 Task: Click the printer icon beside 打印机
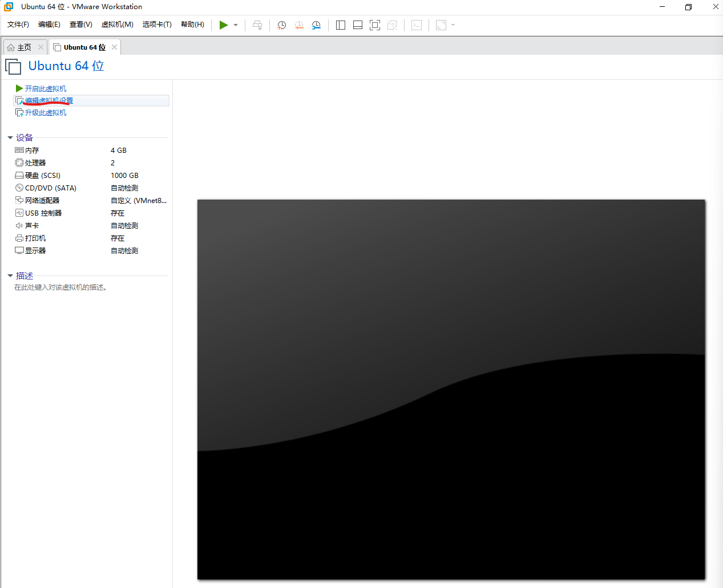point(19,238)
